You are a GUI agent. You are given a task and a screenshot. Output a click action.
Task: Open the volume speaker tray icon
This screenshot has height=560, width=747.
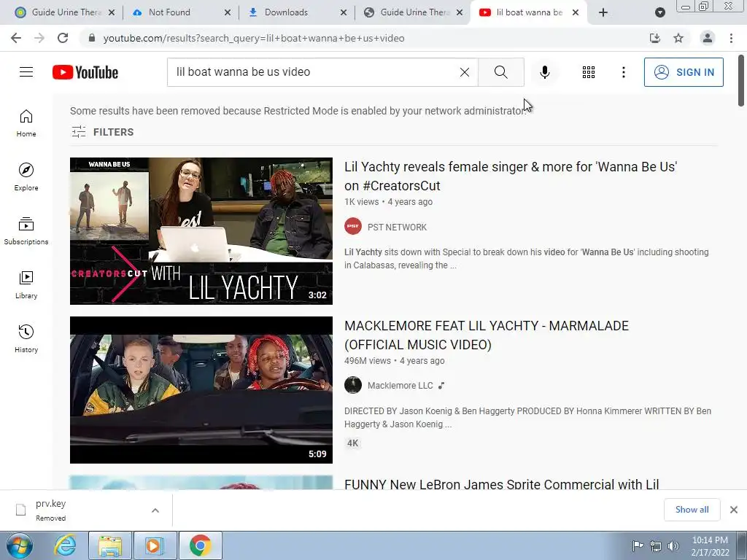[673, 545]
